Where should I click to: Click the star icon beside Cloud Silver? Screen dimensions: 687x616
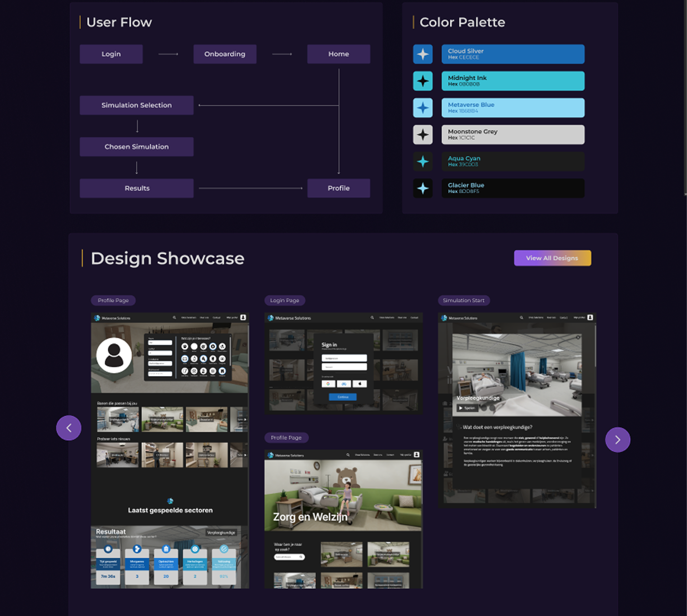[423, 54]
